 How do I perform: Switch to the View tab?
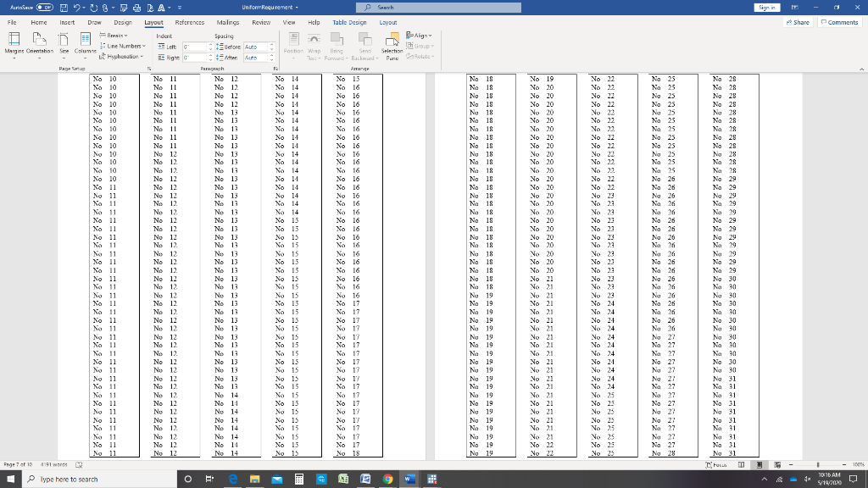pos(289,22)
